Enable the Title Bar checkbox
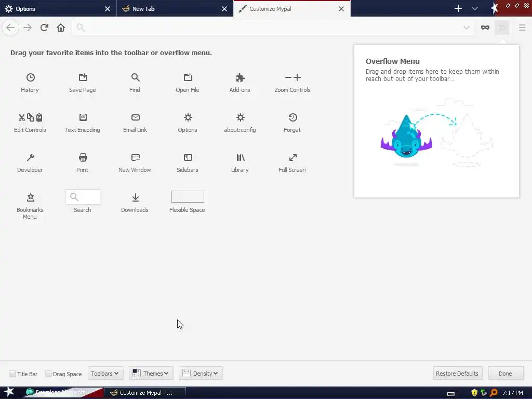The image size is (532, 399). coord(12,374)
